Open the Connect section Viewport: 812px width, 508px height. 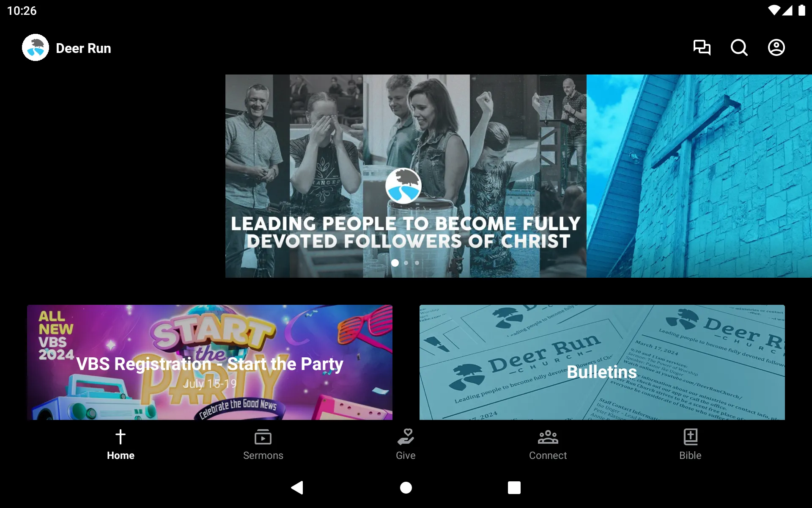547,444
